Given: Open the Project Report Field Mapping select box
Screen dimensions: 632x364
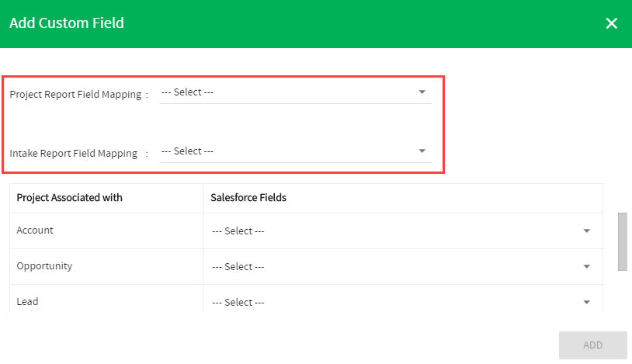Looking at the screenshot, I should pos(296,92).
